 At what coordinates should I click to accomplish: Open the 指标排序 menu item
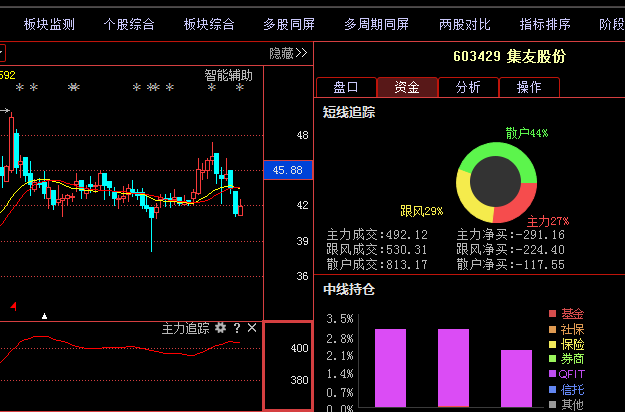tap(545, 24)
